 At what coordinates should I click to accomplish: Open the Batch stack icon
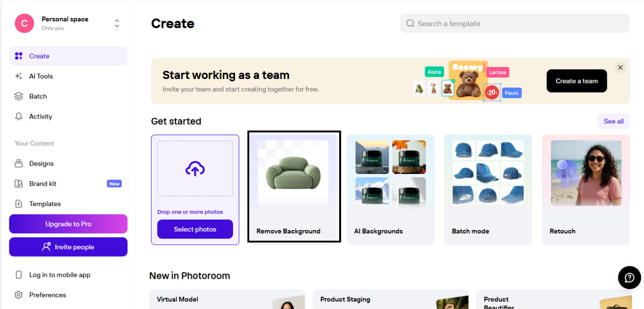click(19, 96)
